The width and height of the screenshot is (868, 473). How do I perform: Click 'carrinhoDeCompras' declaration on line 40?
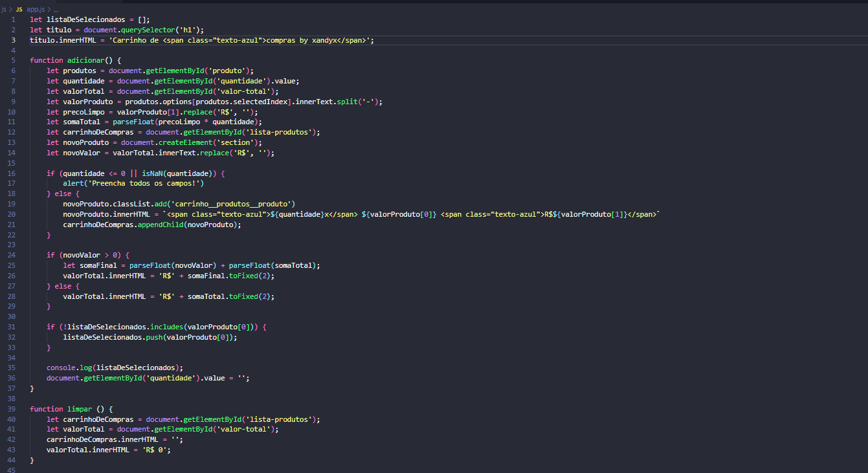click(x=98, y=419)
